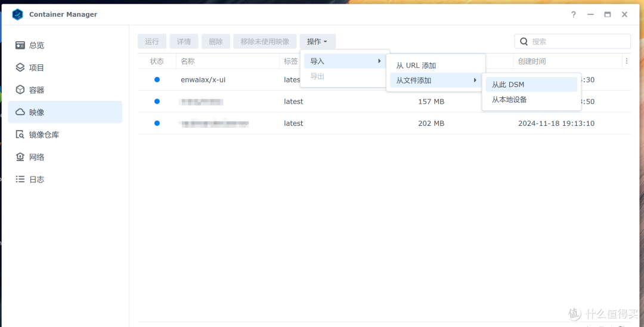Click the blurred name in 202 MB row

pos(215,124)
